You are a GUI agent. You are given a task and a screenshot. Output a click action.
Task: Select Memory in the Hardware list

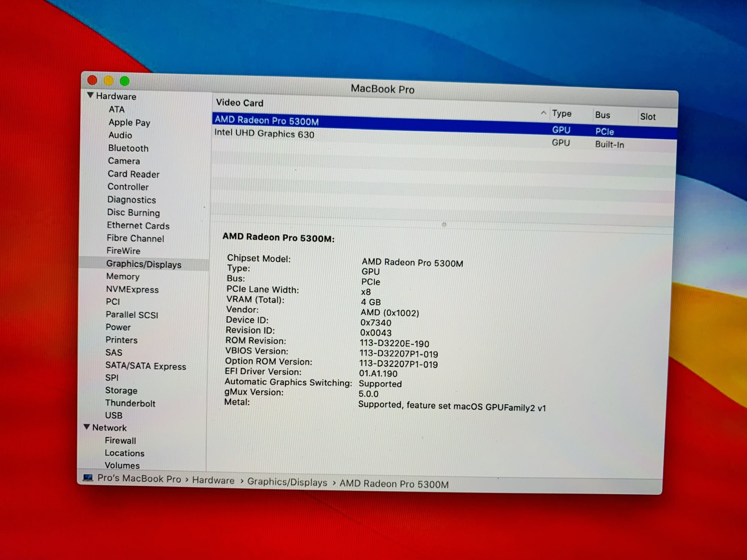coord(123,277)
